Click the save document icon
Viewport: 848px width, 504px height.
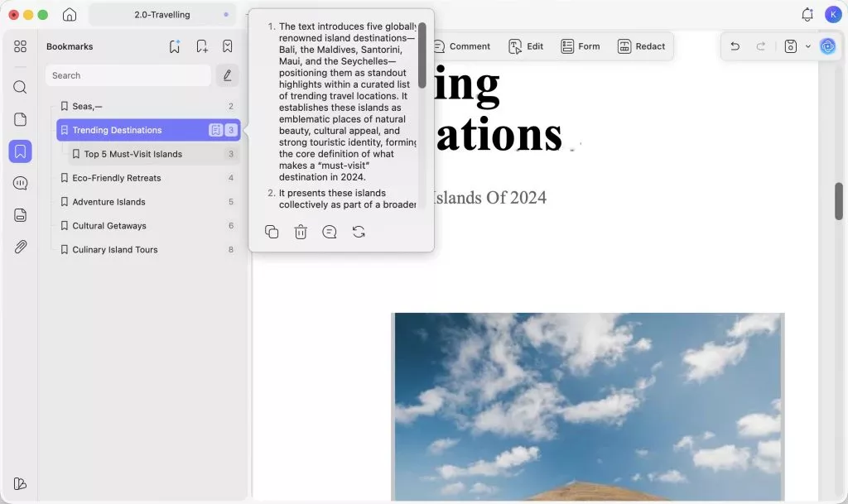coord(791,46)
